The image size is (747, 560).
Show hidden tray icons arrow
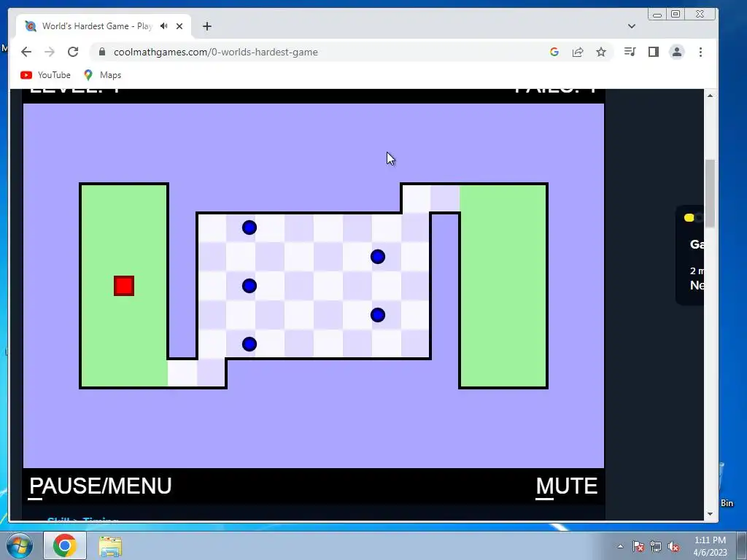(x=620, y=546)
